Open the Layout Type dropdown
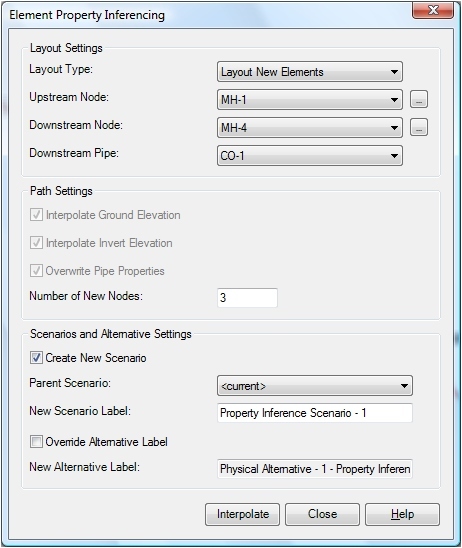 pos(310,72)
